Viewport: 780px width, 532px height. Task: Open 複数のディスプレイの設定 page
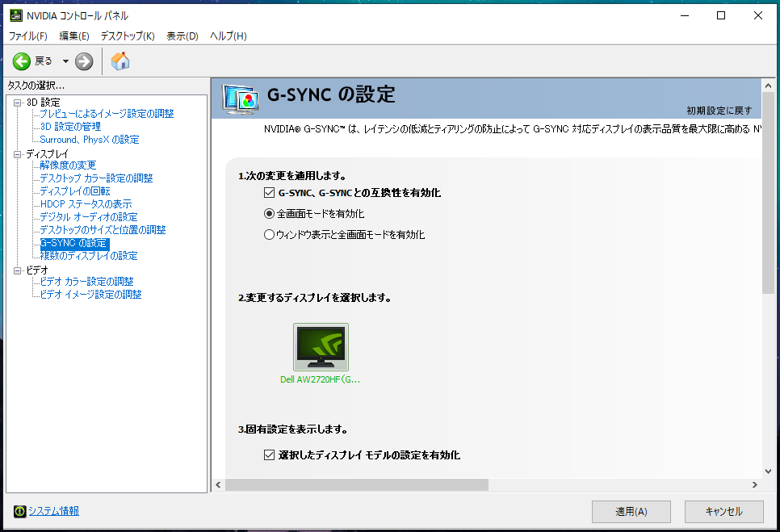(x=89, y=256)
